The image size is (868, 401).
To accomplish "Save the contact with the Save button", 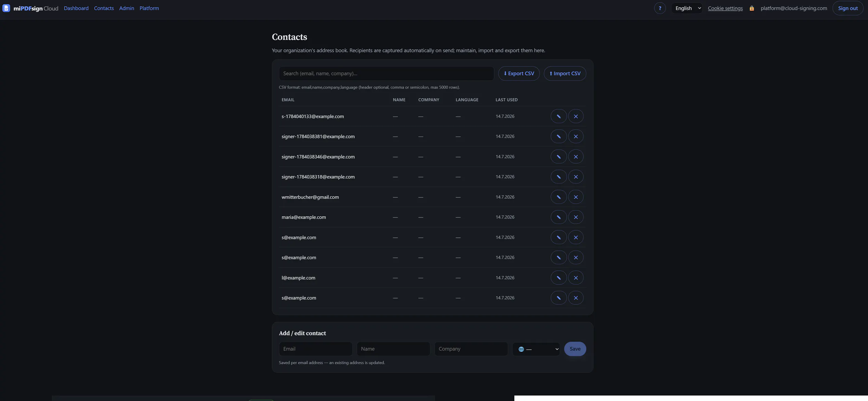I will point(575,349).
